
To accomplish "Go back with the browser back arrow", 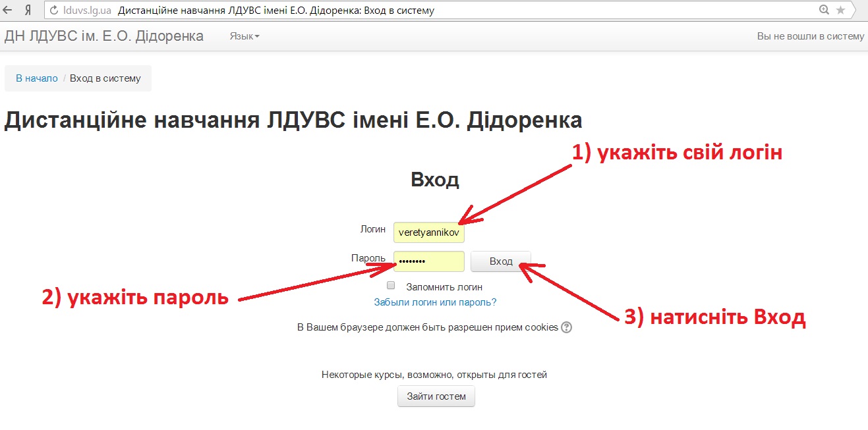I will [8, 10].
